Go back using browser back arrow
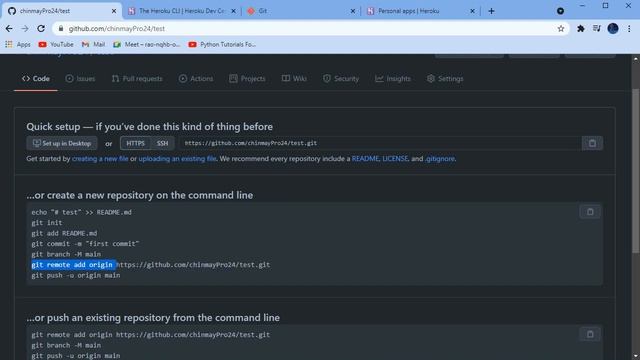640x360 pixels. click(x=9, y=29)
